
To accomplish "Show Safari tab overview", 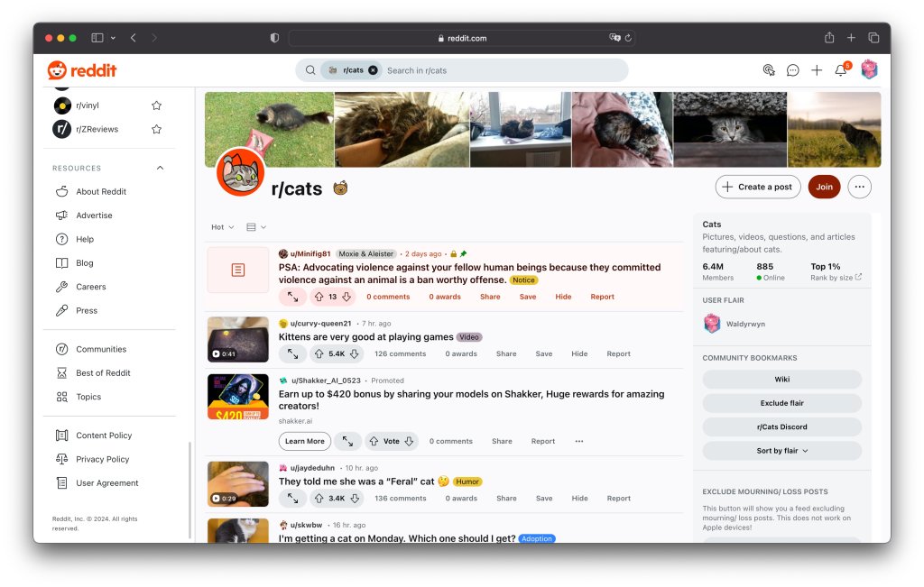I will (x=873, y=38).
